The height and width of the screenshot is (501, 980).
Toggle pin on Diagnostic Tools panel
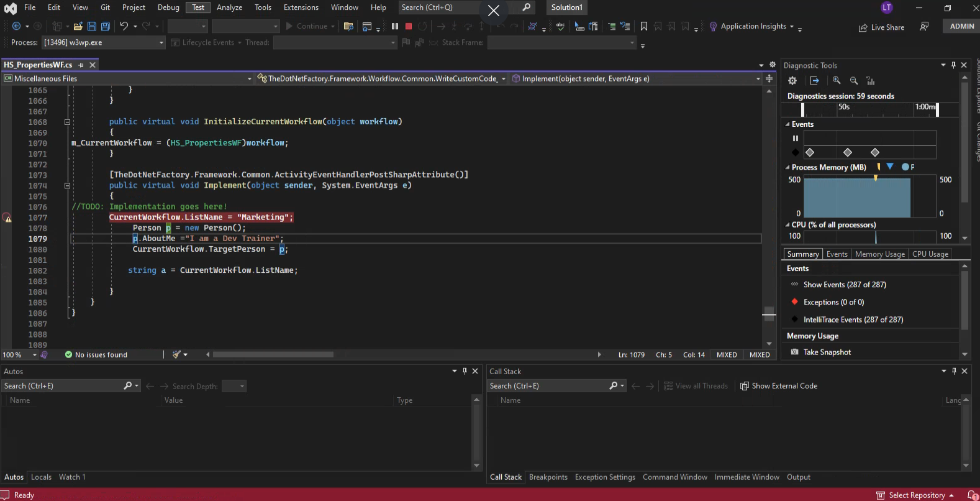click(953, 65)
